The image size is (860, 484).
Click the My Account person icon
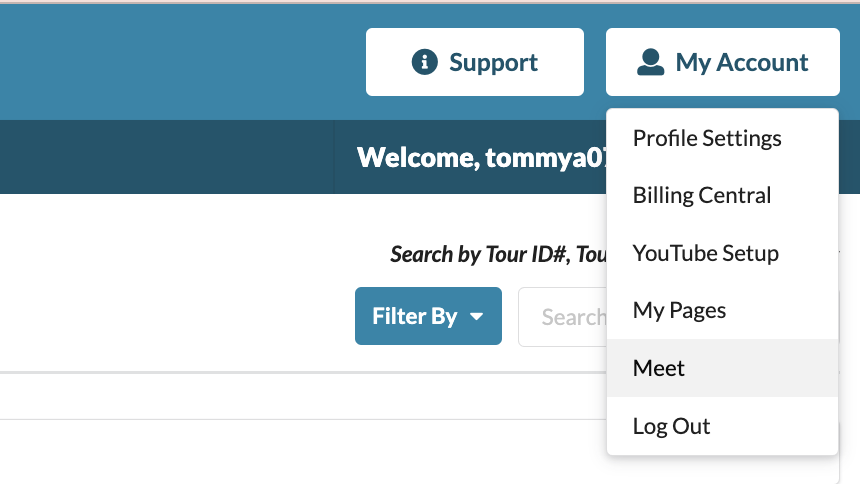[x=650, y=61]
